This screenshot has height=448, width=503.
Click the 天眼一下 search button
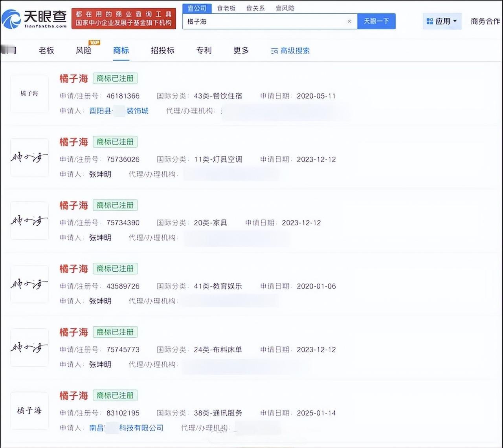tap(376, 21)
